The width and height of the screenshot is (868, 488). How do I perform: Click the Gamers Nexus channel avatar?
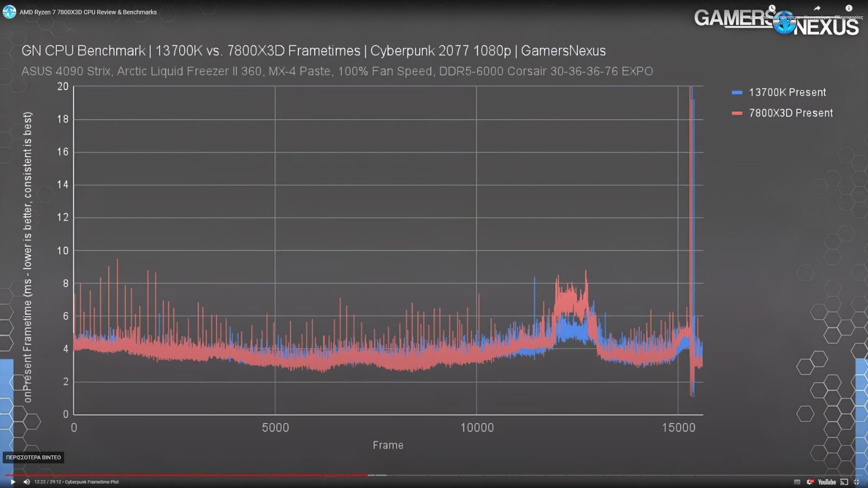tap(9, 11)
